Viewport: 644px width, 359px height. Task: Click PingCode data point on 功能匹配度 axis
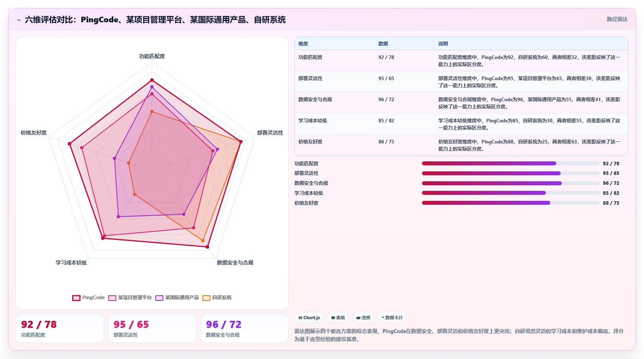coord(152,80)
